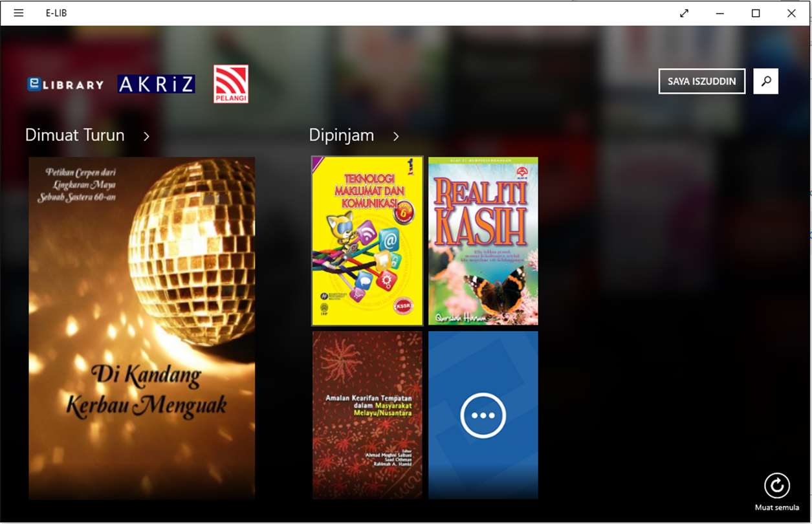Click the Muat semula reload icon

click(x=777, y=486)
